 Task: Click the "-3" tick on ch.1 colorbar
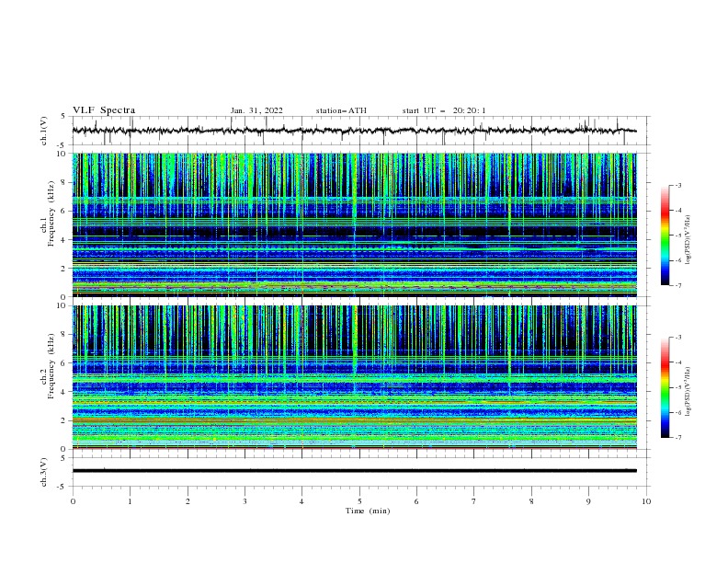677,185
